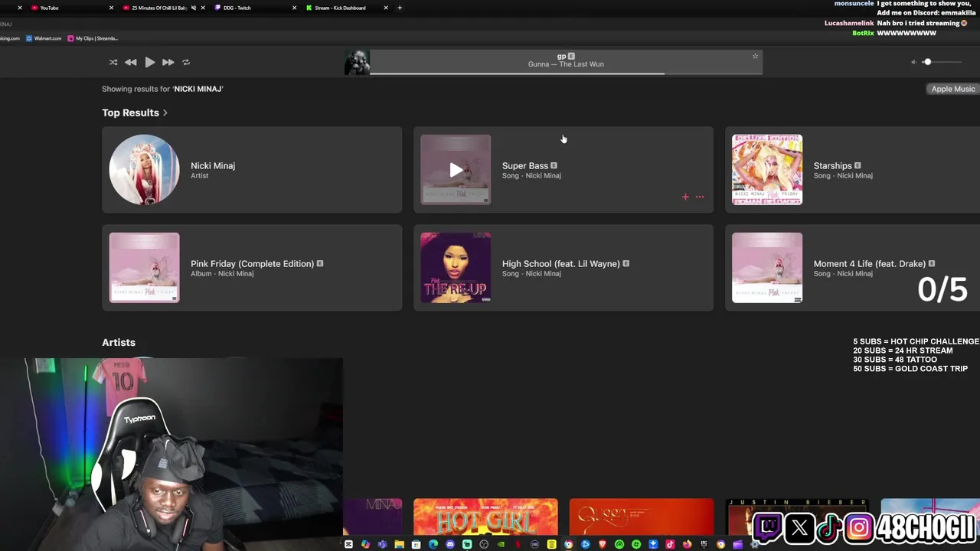Screen dimensions: 980x551
Task: Open the My Clips Streamlabs bookmark
Action: [x=93, y=38]
